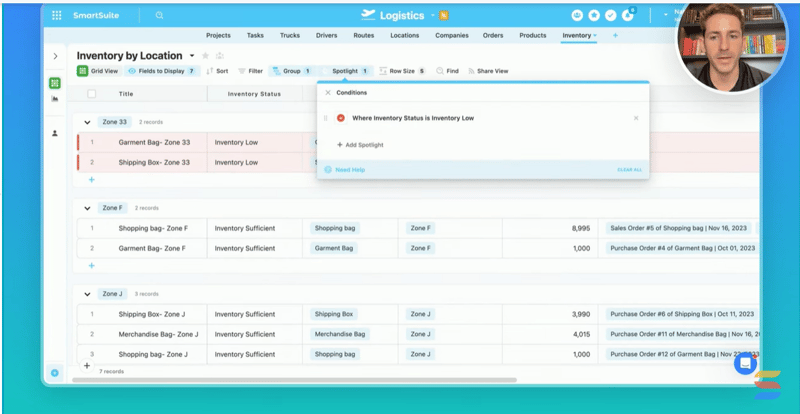Open Sales Order #5 of Shopping bag link
The width and height of the screenshot is (800, 414).
coord(678,228)
